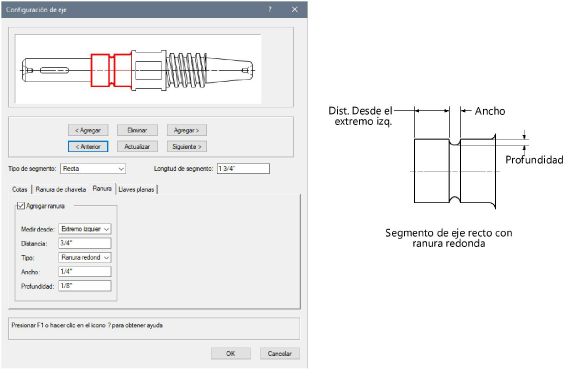Viewport: 569px width, 369px height.
Task: Click the Eliminar button
Action: pos(137,130)
